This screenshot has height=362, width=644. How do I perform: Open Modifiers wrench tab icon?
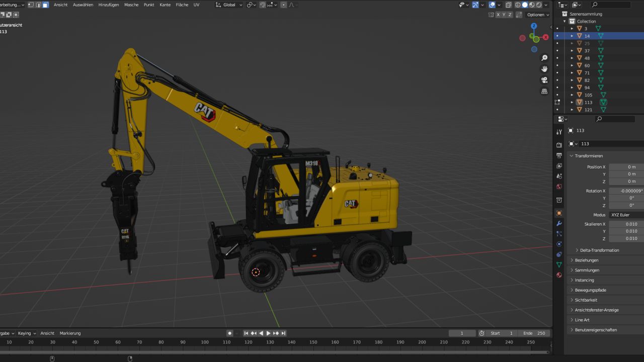559,223
